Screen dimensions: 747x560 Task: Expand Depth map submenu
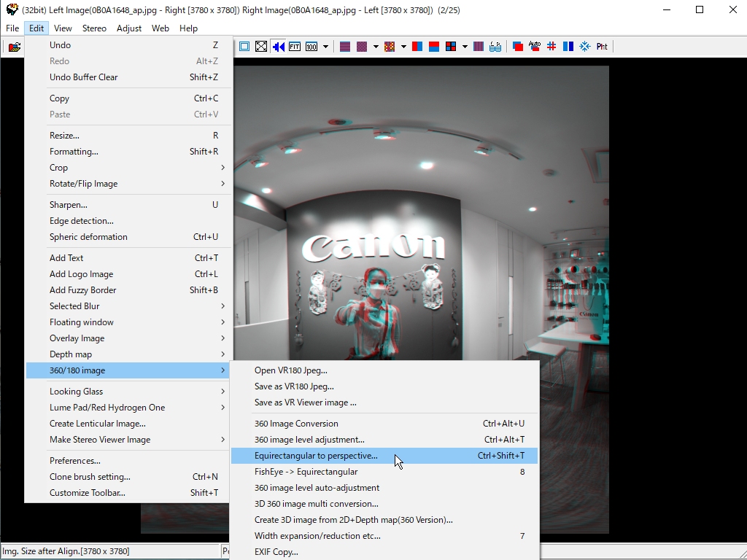[128, 354]
